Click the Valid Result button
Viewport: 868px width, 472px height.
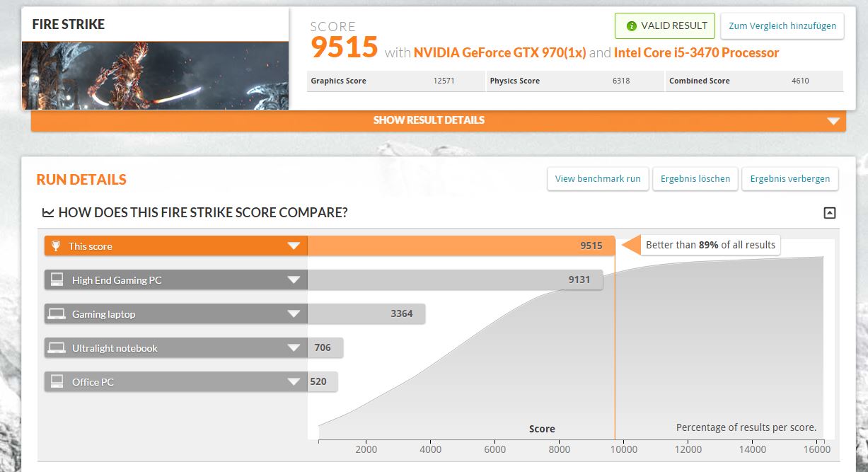coord(665,26)
